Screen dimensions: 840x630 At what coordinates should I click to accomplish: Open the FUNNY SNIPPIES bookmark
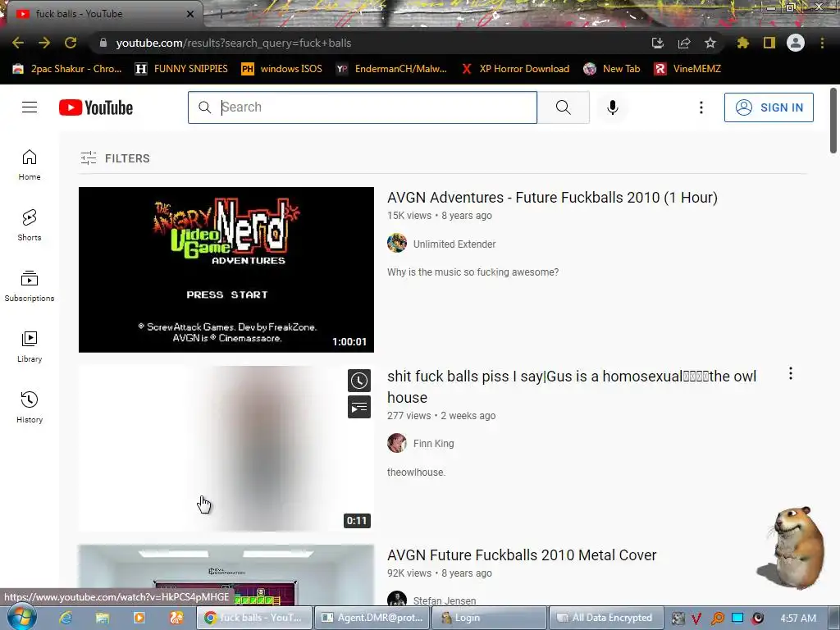coord(181,69)
